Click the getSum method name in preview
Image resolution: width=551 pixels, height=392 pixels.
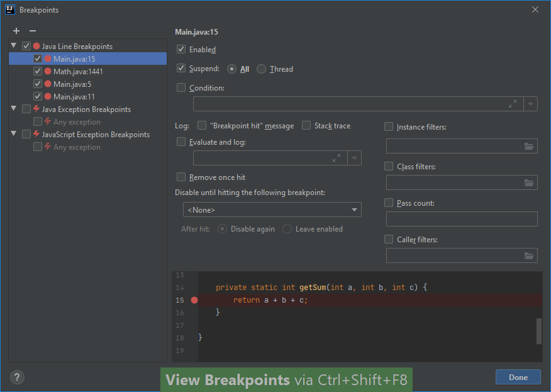(313, 287)
